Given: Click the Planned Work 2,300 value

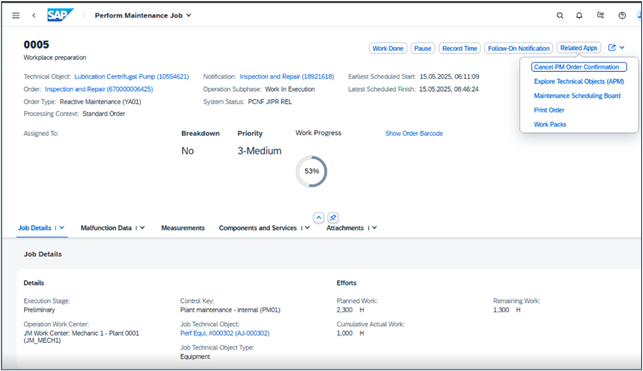Looking at the screenshot, I should tap(350, 310).
